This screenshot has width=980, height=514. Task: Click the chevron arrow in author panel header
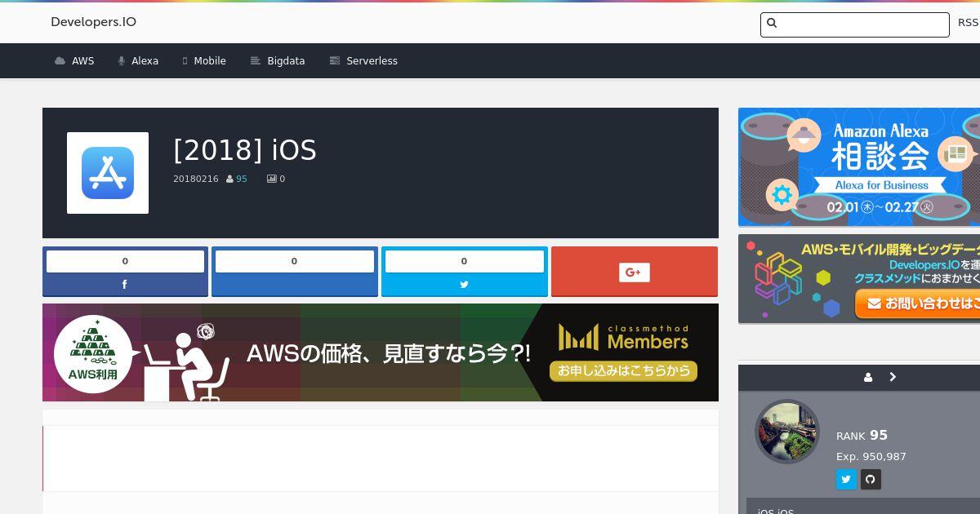point(893,377)
